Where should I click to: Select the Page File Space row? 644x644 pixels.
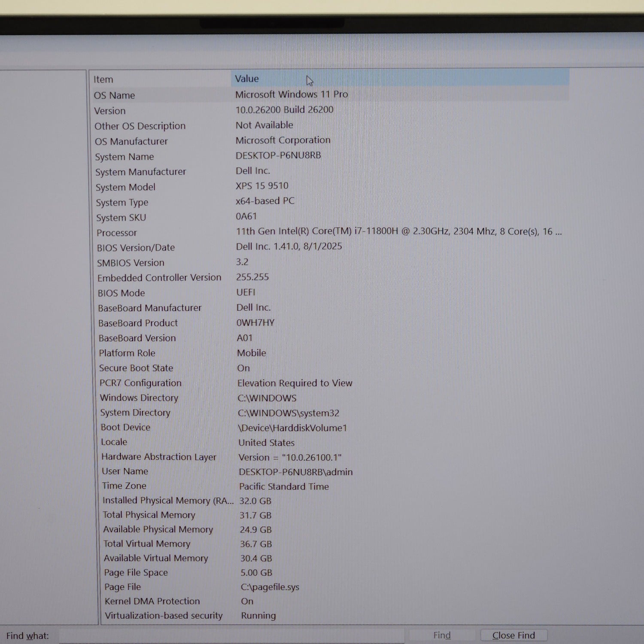click(x=136, y=572)
